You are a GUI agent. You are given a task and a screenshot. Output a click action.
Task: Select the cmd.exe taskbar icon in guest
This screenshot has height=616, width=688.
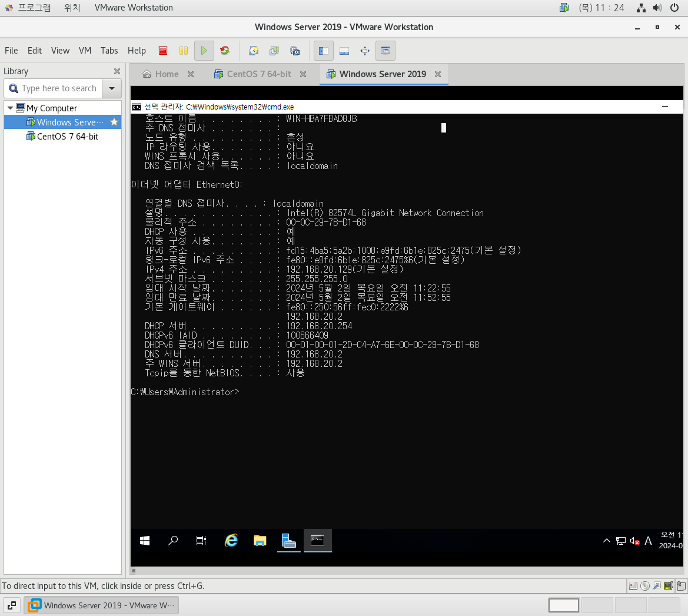tap(317, 541)
